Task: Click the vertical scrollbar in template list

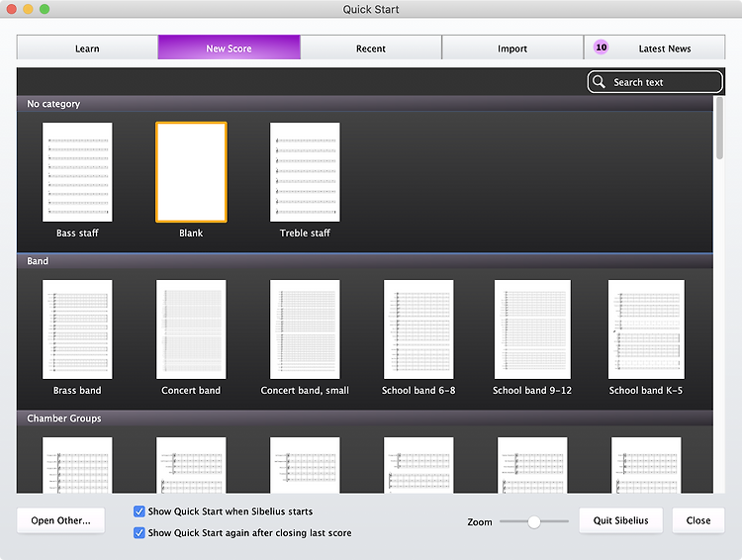Action: click(719, 129)
